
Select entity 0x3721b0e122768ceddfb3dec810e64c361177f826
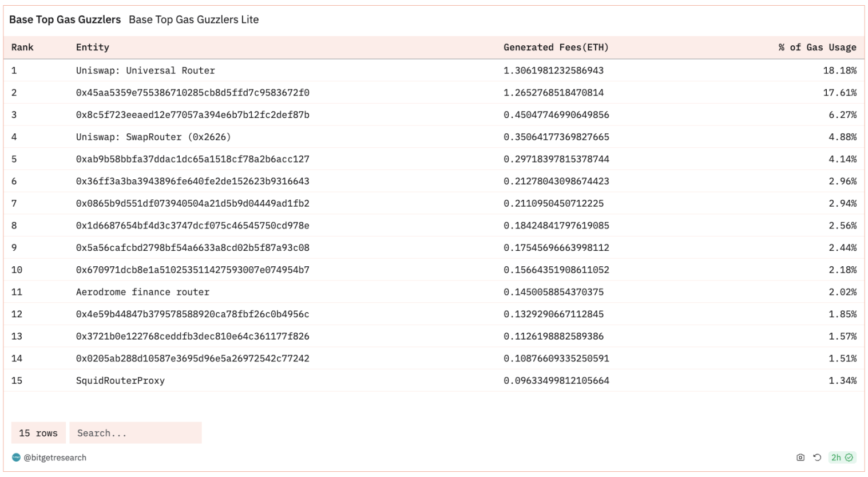193,336
